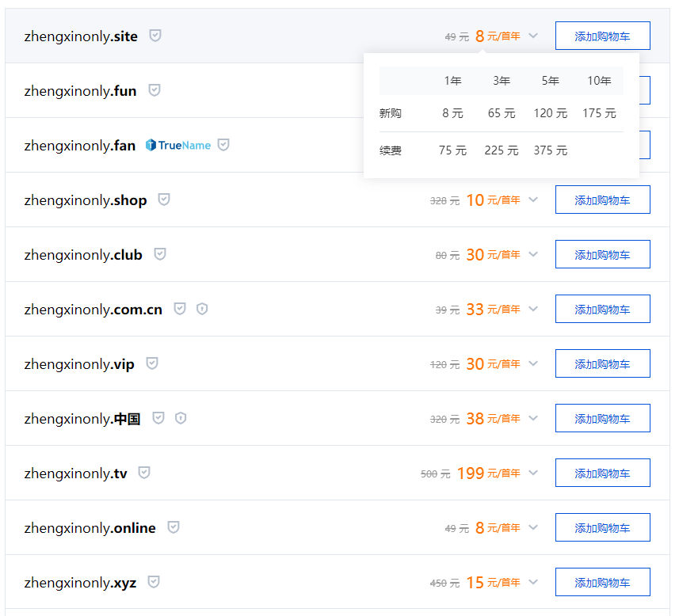Click shield-check icon beside zhengxinonly.fun
This screenshot has height=616, width=679.
coord(154,90)
